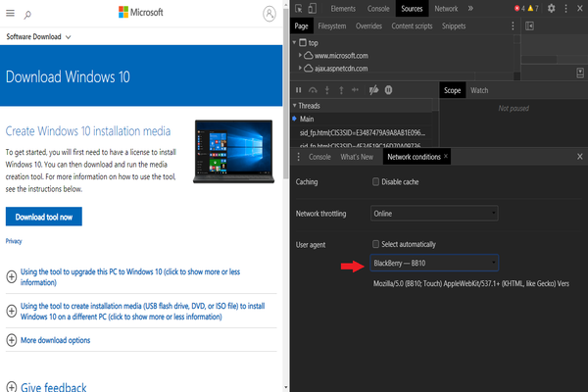Open the hamburger menu on Microsoft page

tap(10, 14)
